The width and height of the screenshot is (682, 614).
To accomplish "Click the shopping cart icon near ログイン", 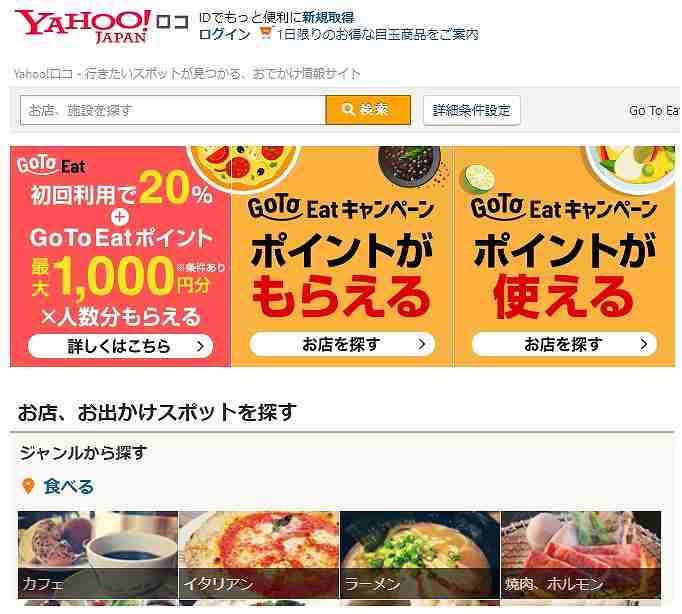I will (x=266, y=32).
